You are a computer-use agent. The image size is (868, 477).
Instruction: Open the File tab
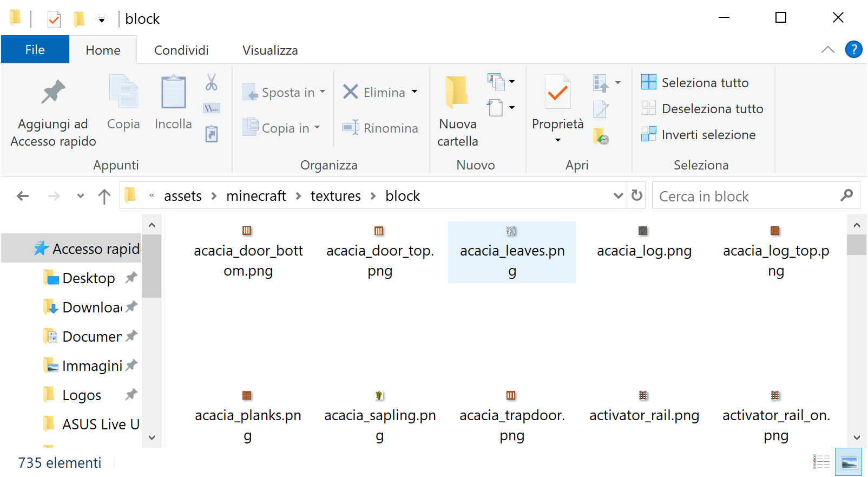click(35, 49)
